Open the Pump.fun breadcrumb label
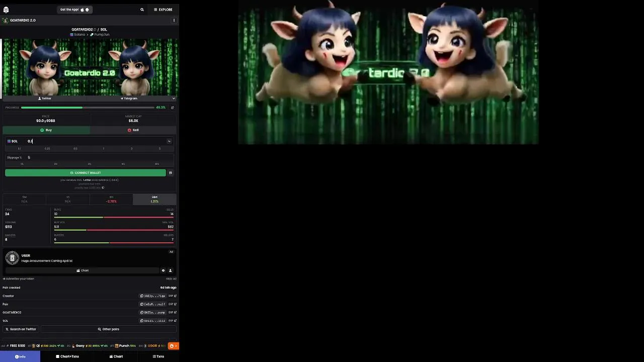This screenshot has height=362, width=644. [x=100, y=35]
